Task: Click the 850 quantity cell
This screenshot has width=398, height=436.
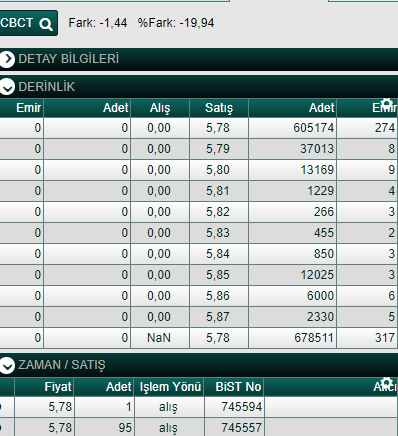Action: point(292,254)
